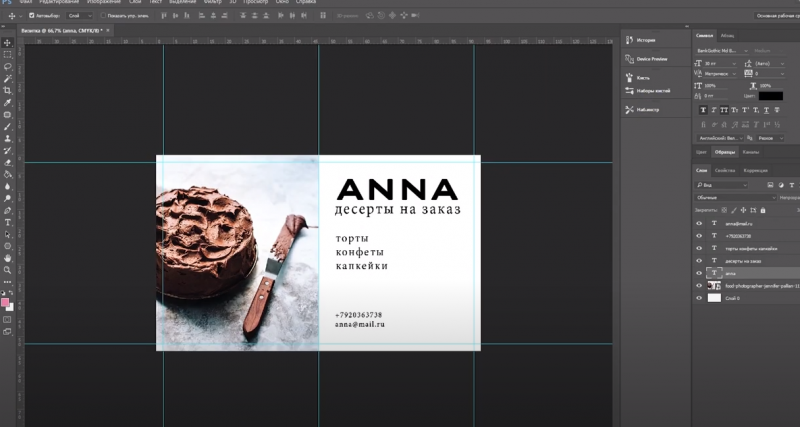Hide the Слой 0 layer
Viewport: 800px width, 427px height.
(699, 298)
